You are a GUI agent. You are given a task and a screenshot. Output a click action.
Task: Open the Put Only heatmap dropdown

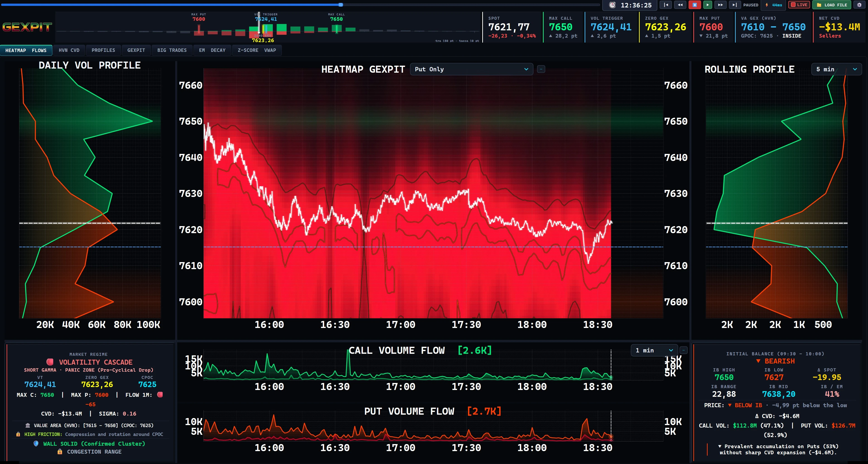click(471, 69)
